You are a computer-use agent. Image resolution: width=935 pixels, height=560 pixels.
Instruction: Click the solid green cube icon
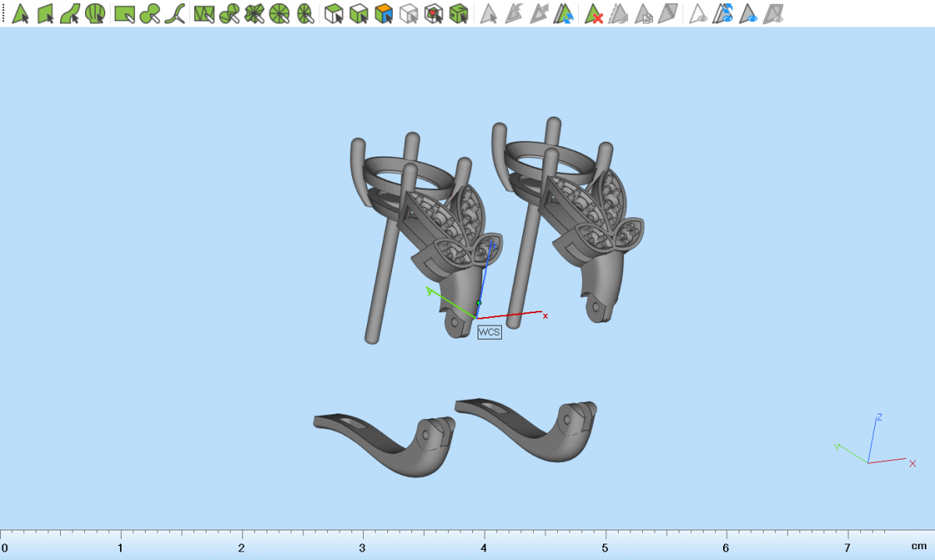click(460, 13)
